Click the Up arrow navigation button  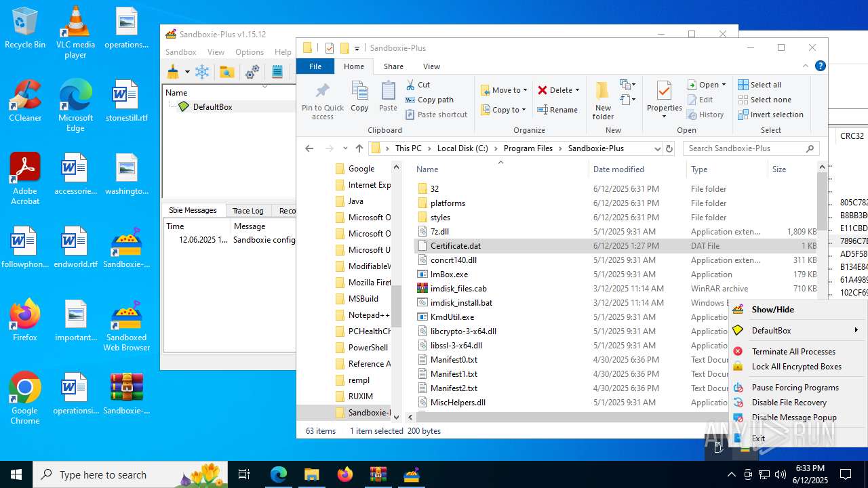(359, 148)
